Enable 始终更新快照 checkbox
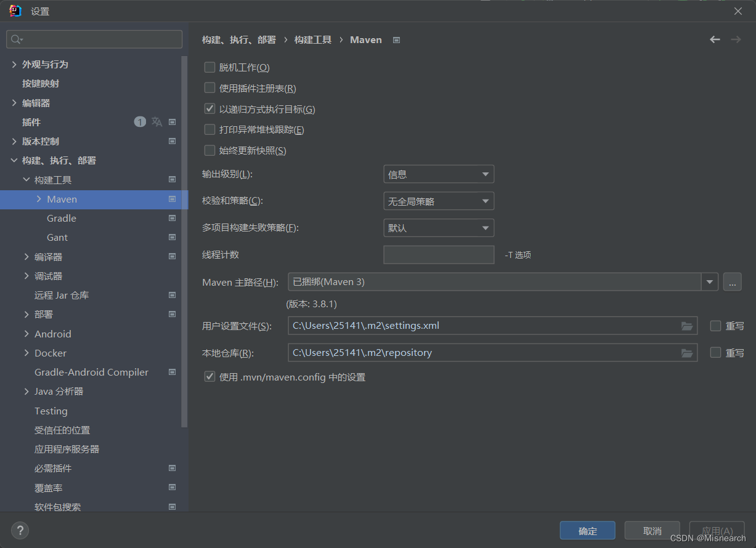The height and width of the screenshot is (548, 756). (x=209, y=150)
